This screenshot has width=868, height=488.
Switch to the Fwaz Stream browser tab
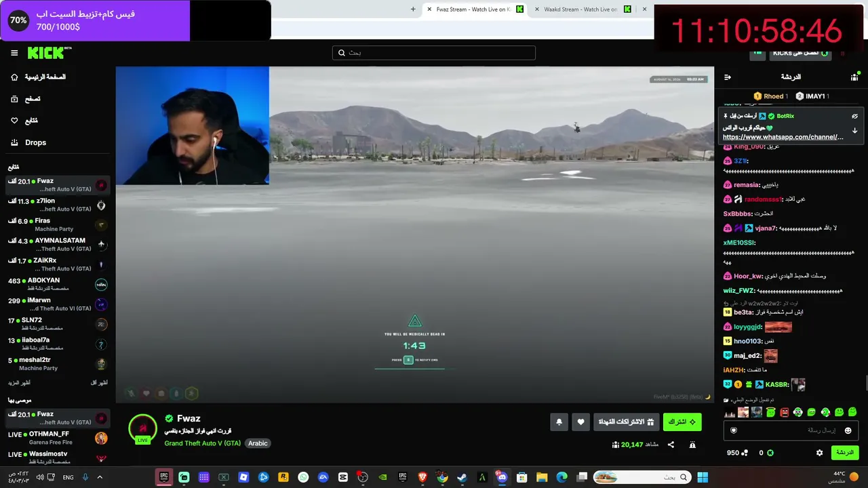pos(476,9)
